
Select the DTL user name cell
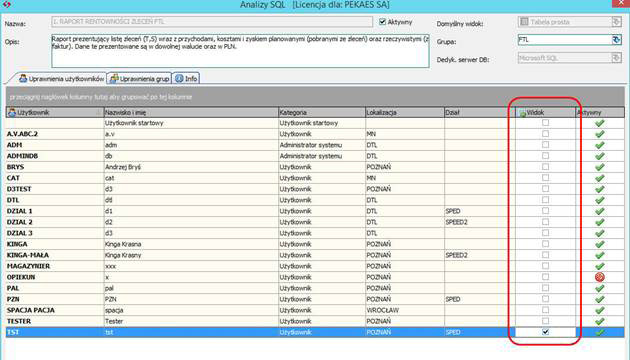(55, 200)
